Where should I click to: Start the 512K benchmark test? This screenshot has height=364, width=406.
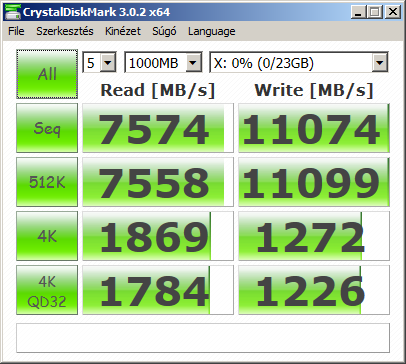[x=47, y=182]
